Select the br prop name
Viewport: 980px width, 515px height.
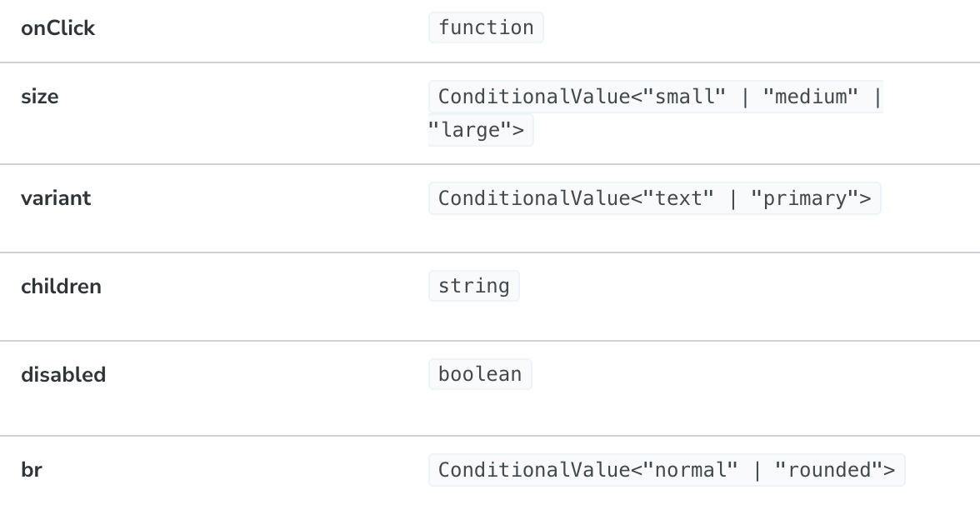click(x=31, y=470)
